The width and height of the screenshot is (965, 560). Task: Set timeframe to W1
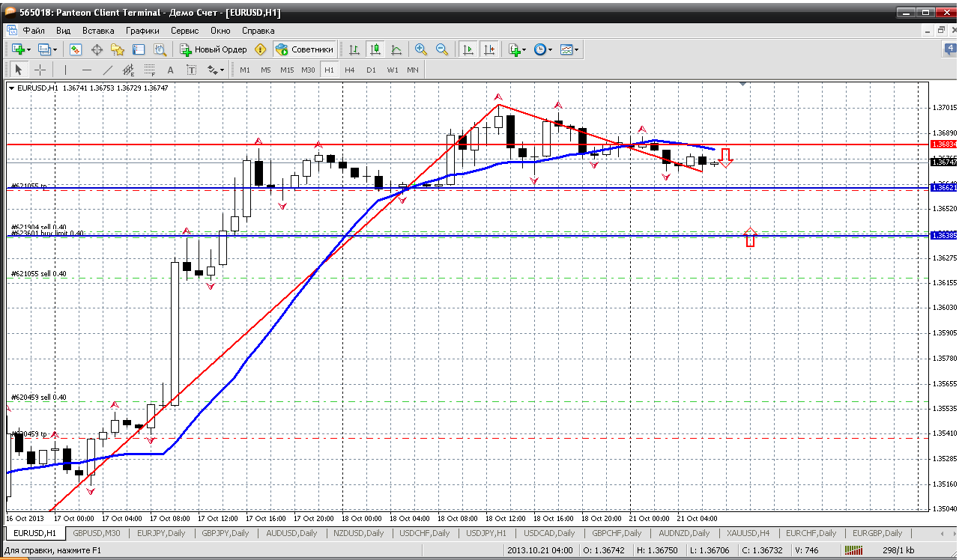click(392, 70)
